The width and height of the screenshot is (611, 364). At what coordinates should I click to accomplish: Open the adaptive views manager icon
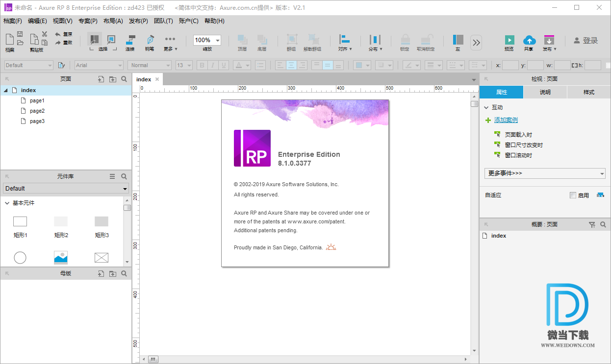600,195
